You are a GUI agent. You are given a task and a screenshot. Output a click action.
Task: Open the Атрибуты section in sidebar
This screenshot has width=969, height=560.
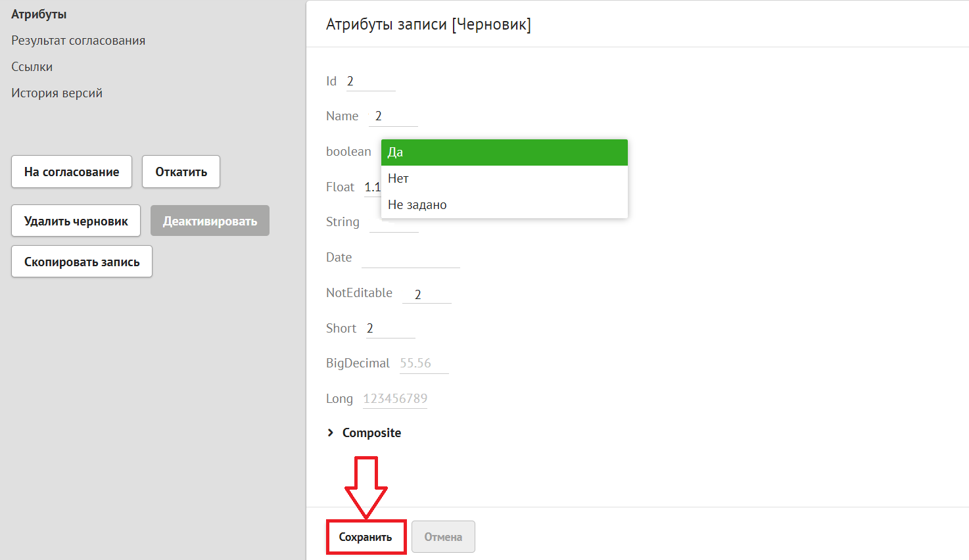pyautogui.click(x=39, y=14)
